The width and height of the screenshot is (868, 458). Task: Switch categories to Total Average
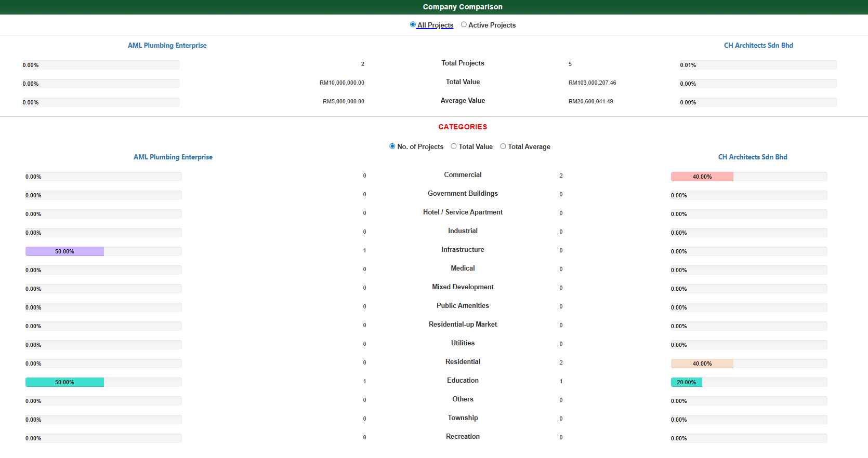pos(503,146)
